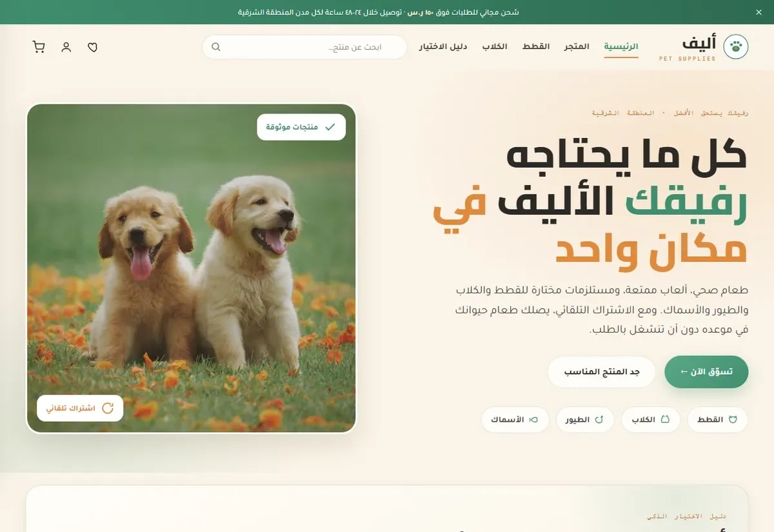Focus the product search field
The width and height of the screenshot is (774, 532).
[304, 47]
